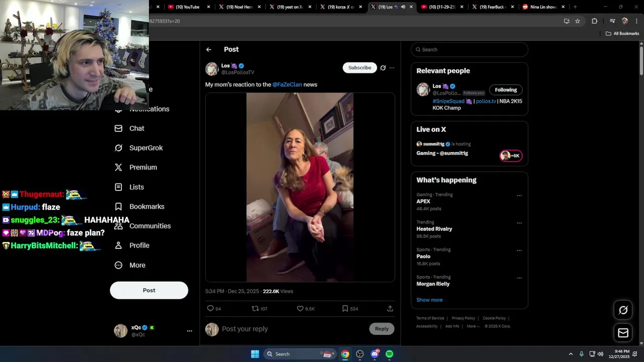Click the video of the mom's reaction
This screenshot has width=644, height=362.
click(300, 187)
